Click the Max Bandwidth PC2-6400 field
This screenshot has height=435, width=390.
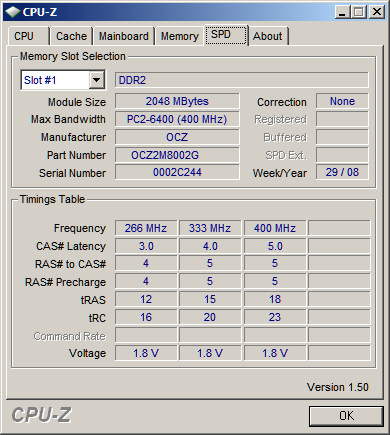pos(177,119)
